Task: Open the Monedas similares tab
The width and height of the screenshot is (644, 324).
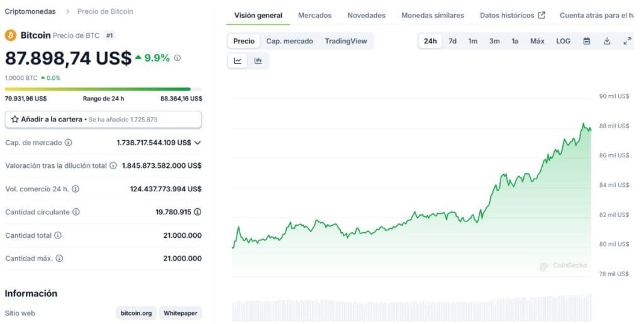Action: pos(433,16)
